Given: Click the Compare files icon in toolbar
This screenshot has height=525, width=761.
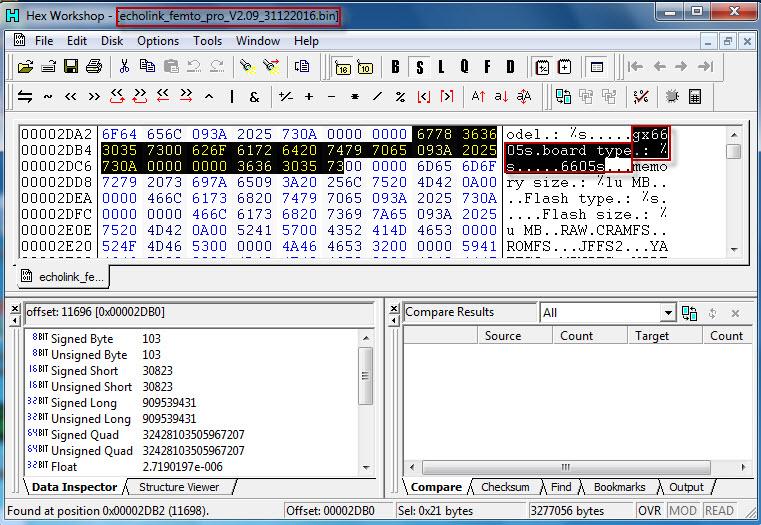Looking at the screenshot, I should [x=563, y=97].
